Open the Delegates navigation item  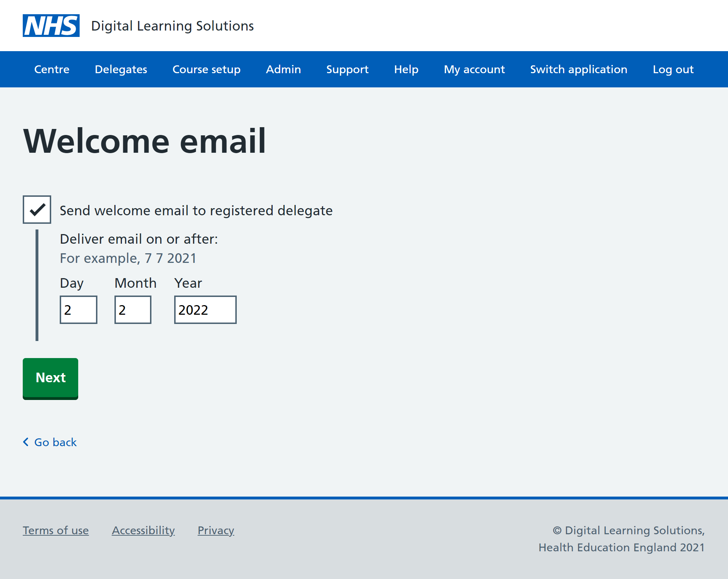pos(121,69)
